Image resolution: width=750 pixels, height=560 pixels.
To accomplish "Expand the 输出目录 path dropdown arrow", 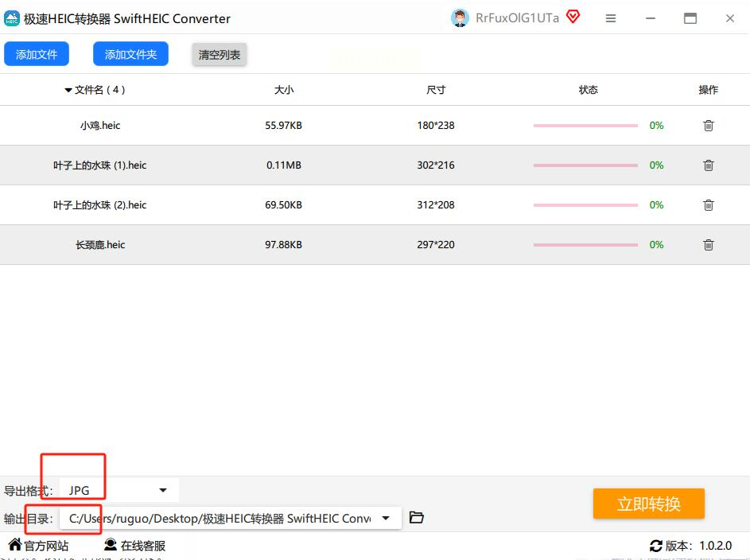I will [386, 518].
